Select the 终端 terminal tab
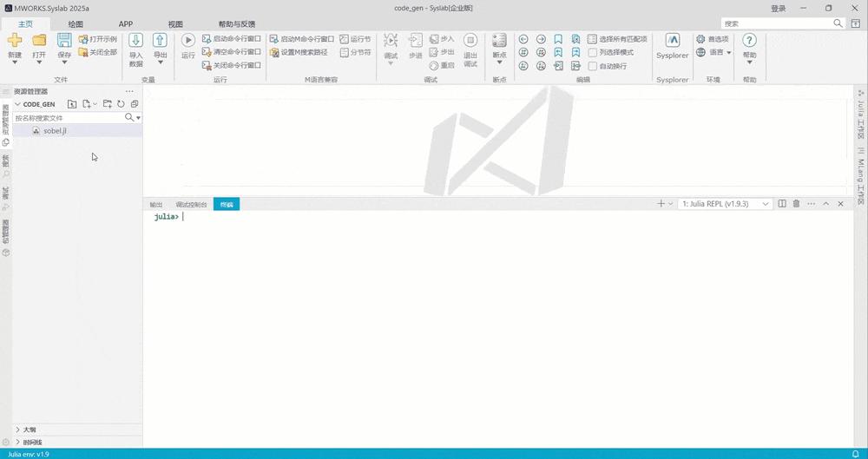 point(227,204)
